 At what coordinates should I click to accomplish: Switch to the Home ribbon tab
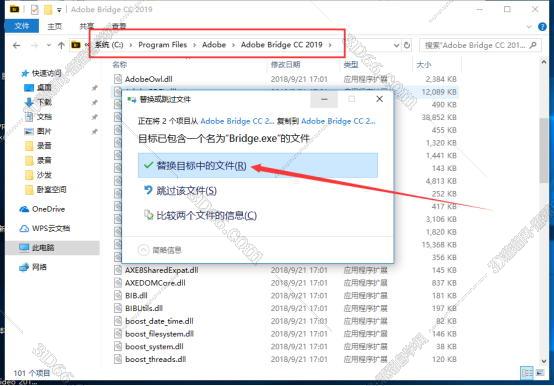[x=55, y=26]
